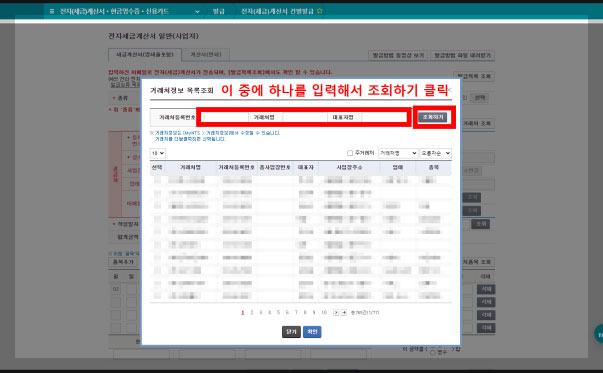Click 전자(세금)계산서 건별발급 in the breadcrumb
The width and height of the screenshot is (603, 373).
pos(277,11)
